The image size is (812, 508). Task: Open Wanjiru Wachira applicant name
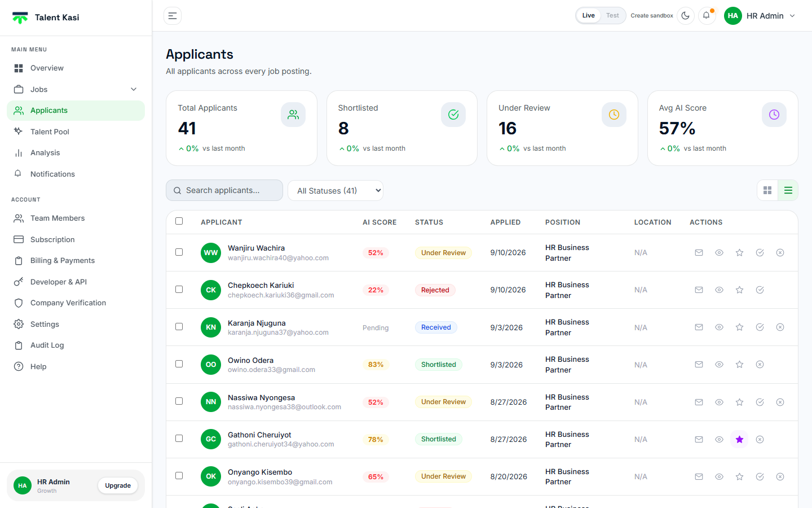(256, 248)
